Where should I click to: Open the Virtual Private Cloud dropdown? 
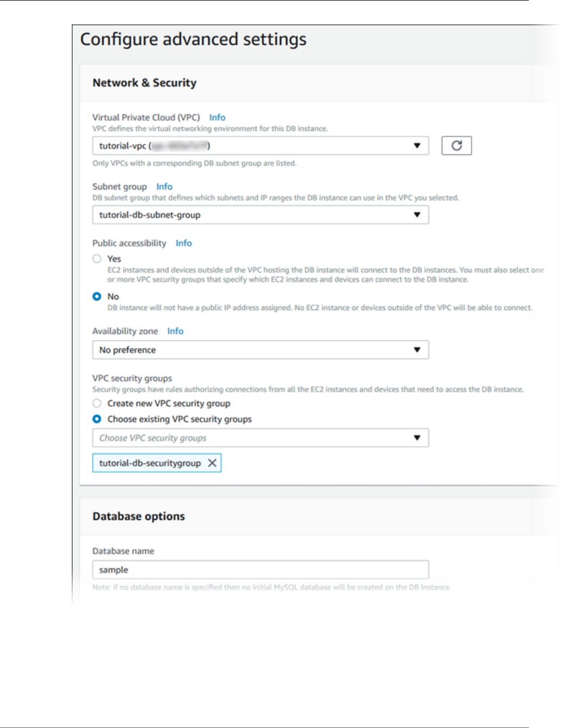coord(260,146)
